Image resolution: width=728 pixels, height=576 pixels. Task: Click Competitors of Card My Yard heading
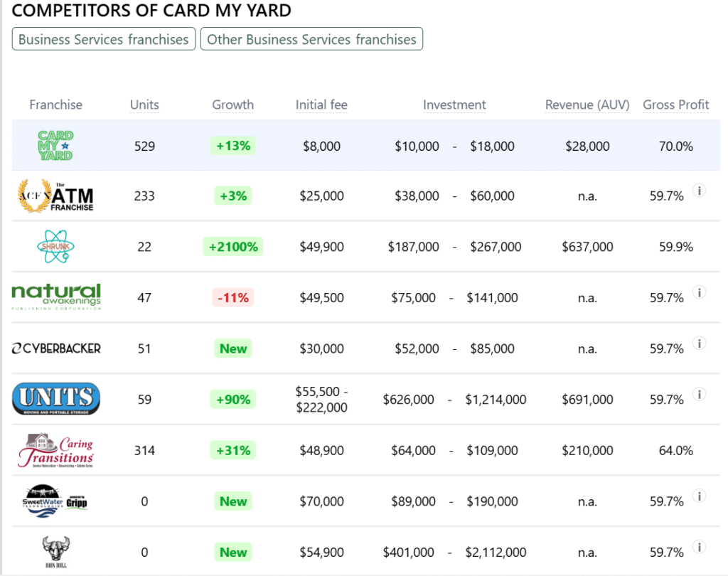click(151, 10)
